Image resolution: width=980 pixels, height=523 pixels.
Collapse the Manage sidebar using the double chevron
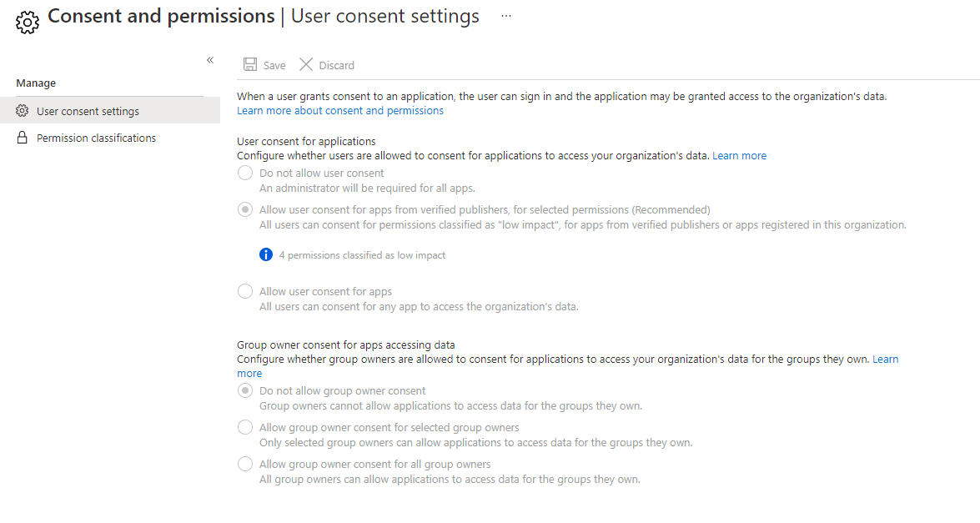click(209, 59)
